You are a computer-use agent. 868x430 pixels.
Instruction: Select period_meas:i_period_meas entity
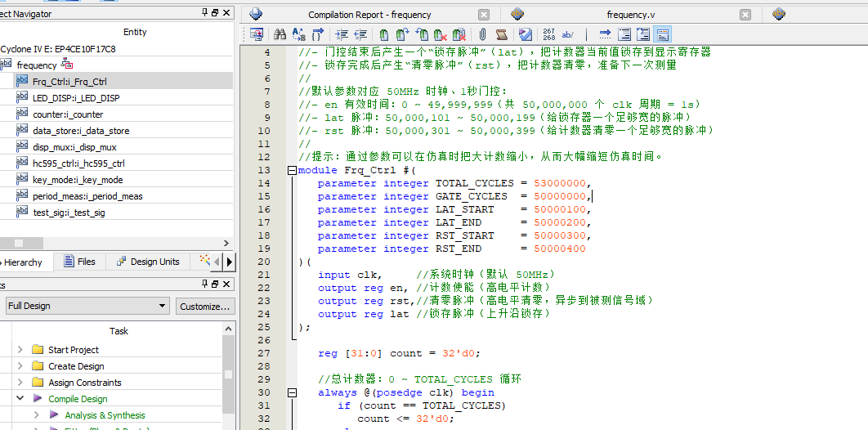click(x=87, y=196)
